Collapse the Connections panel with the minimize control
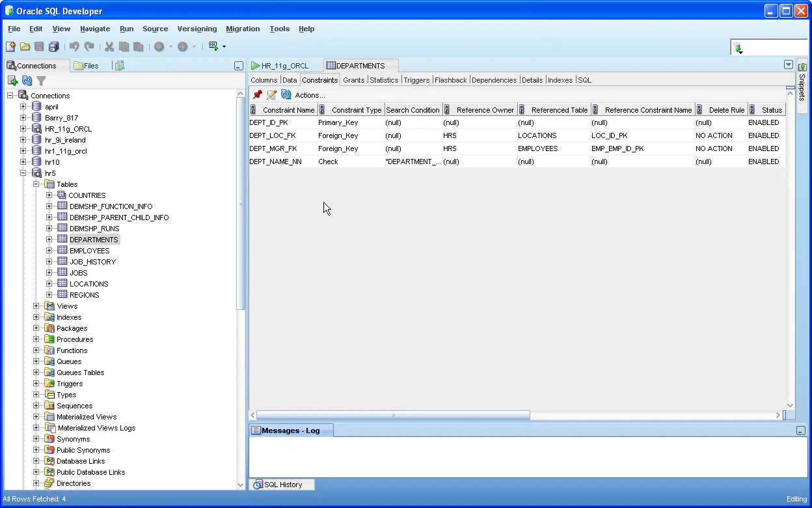This screenshot has width=812, height=508. coord(239,65)
